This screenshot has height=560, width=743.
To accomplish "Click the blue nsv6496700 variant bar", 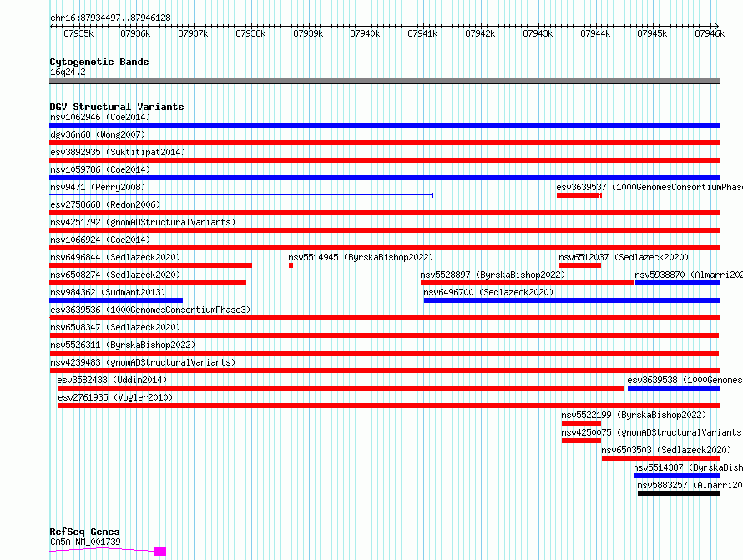I will pos(572,300).
